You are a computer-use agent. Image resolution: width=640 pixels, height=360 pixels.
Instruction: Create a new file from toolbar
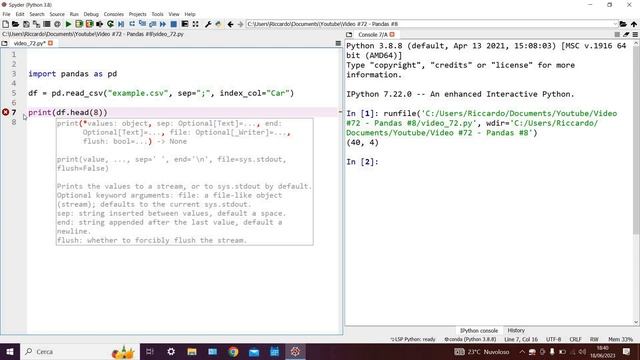(5, 24)
